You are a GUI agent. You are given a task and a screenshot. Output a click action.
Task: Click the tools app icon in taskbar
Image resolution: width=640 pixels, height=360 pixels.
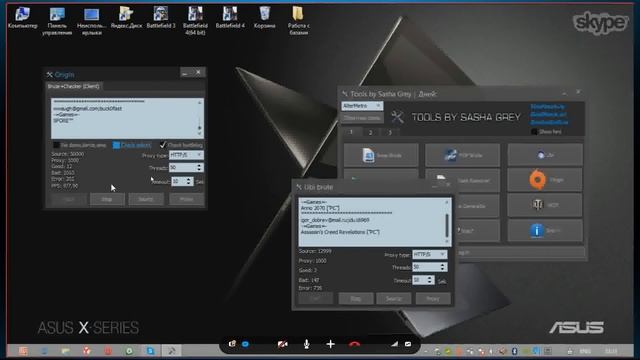172,351
